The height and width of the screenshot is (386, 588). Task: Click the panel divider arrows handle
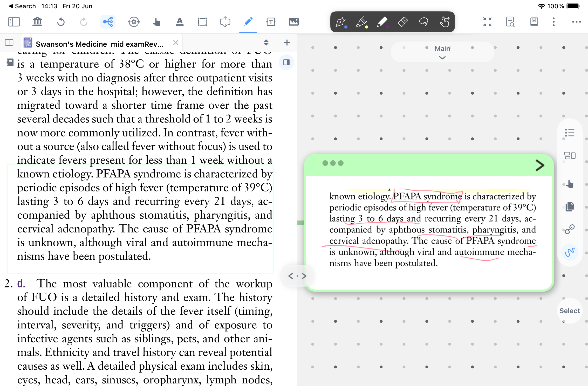pos(297,276)
